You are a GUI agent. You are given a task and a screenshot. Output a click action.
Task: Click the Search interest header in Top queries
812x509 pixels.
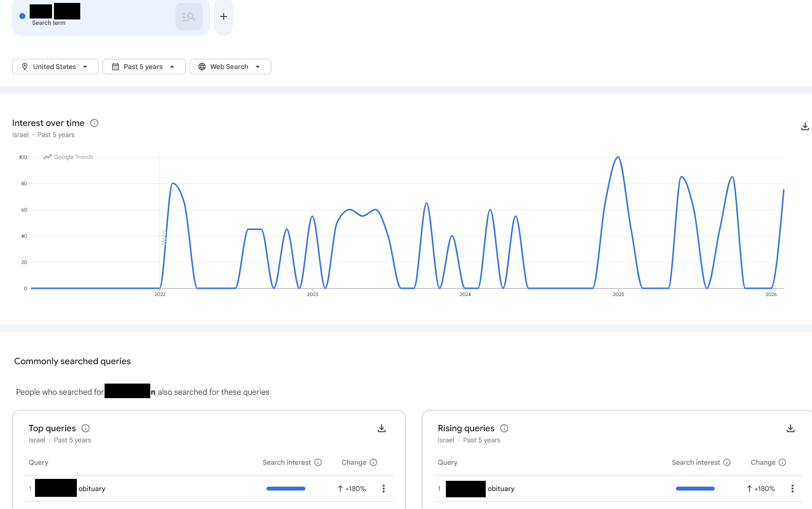(287, 462)
